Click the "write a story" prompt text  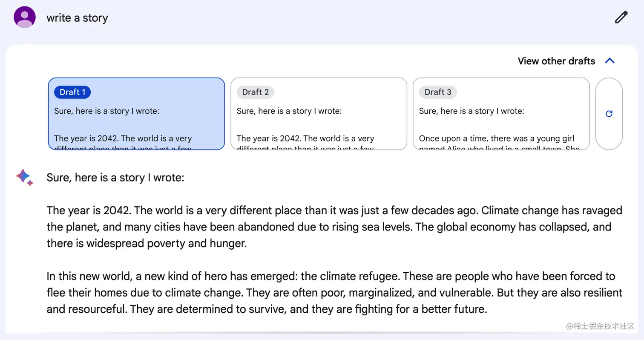point(77,18)
